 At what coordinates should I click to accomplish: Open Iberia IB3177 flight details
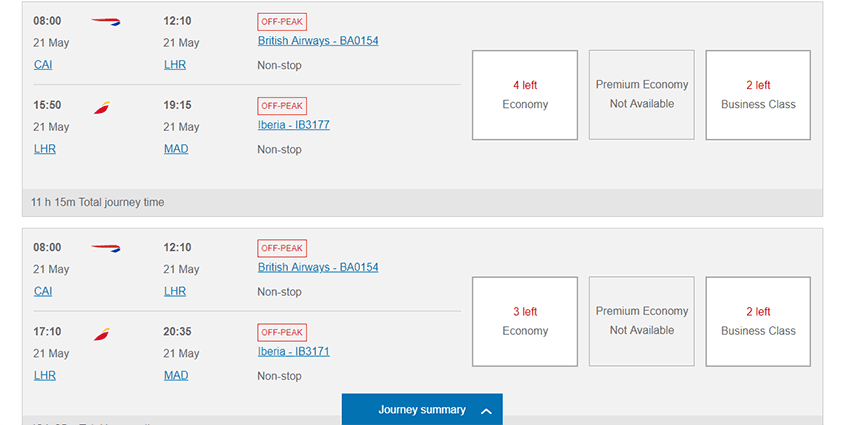[293, 125]
